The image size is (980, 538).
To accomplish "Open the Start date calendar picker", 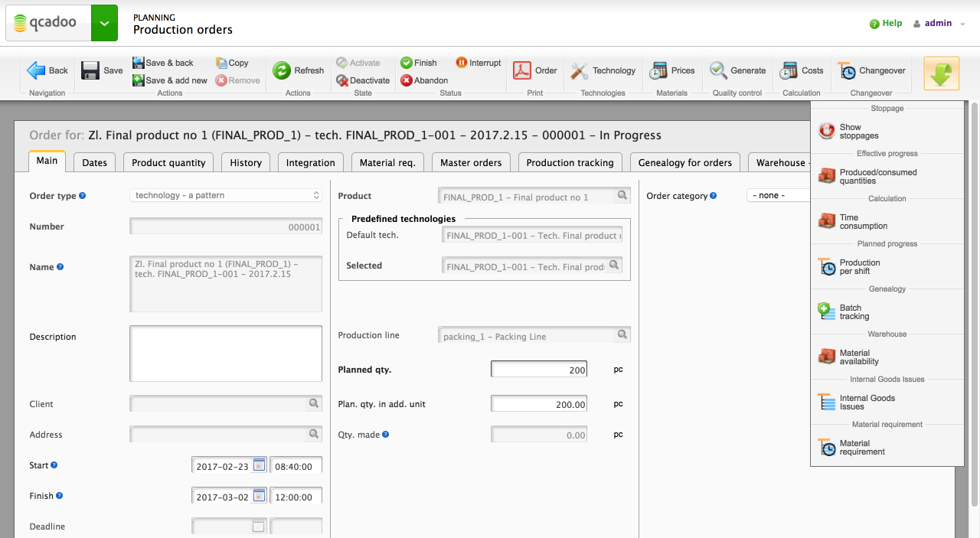I will [x=260, y=465].
